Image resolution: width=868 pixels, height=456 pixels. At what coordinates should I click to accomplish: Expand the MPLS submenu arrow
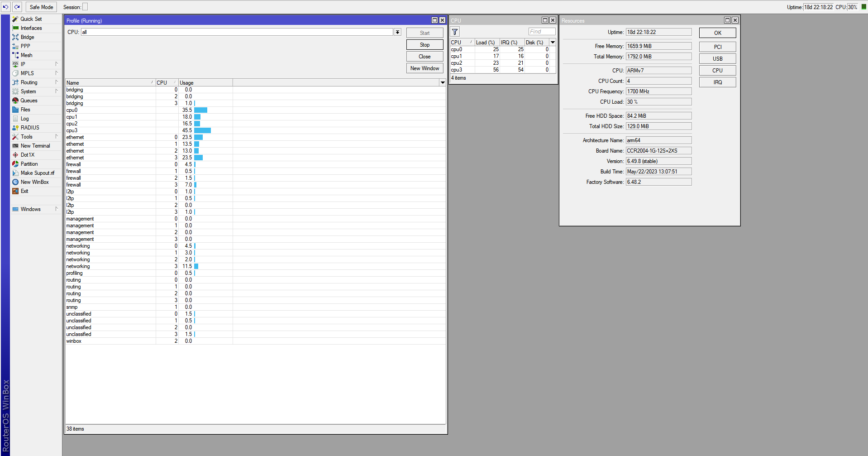point(57,73)
